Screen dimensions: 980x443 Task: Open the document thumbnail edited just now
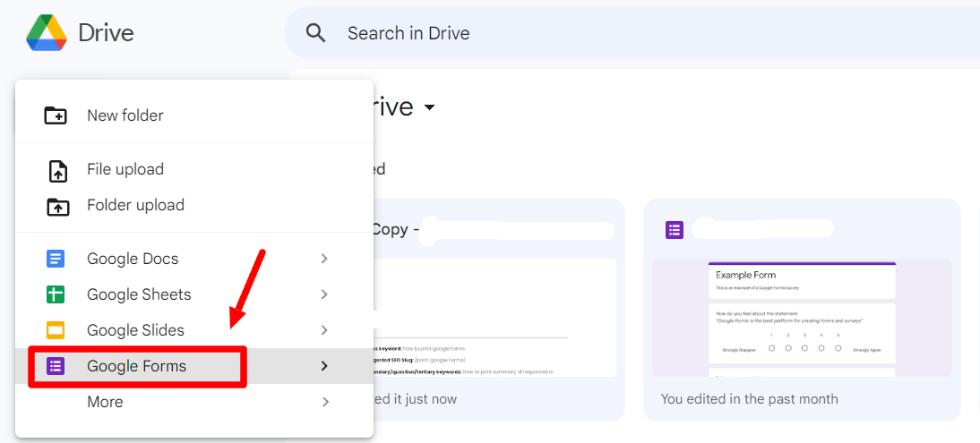[x=494, y=318]
